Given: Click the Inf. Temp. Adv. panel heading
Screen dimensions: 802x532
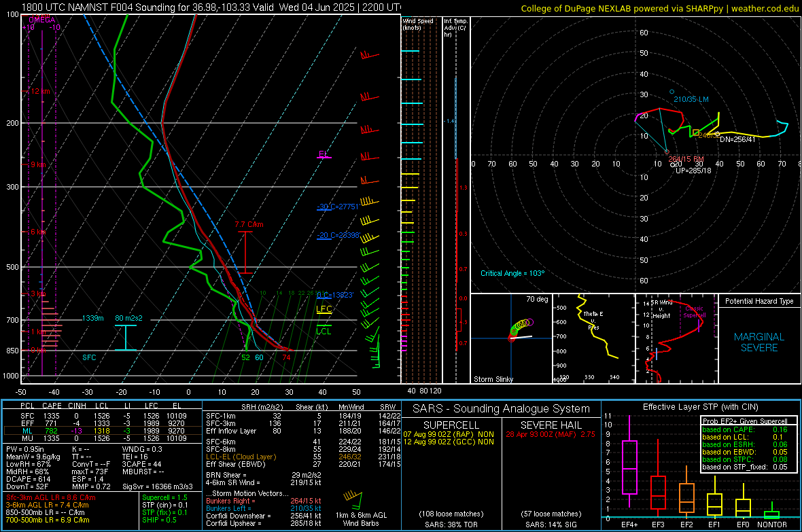Looking at the screenshot, I should pos(455,28).
